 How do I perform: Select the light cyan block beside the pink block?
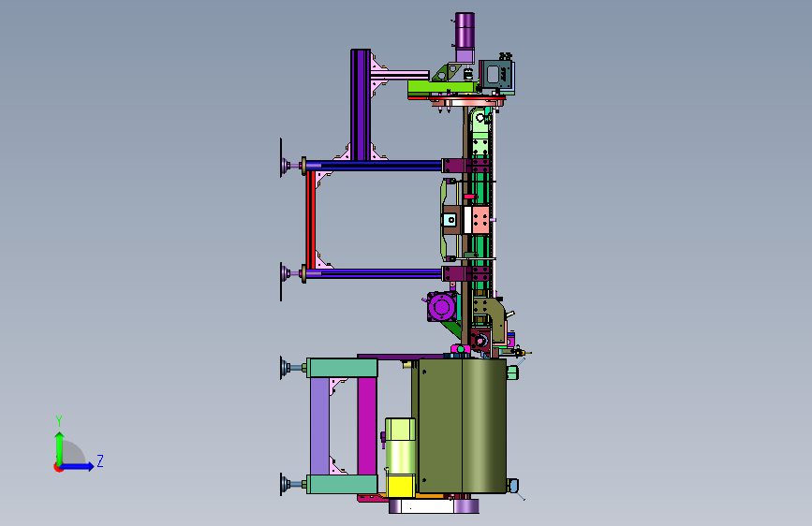point(450,220)
